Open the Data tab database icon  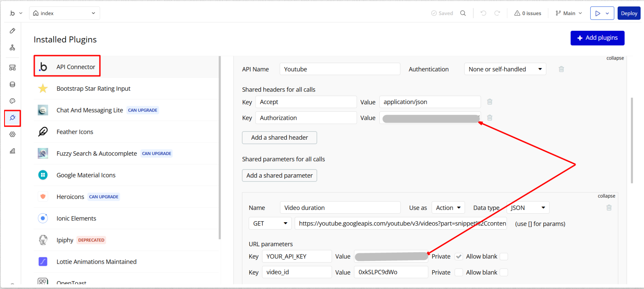[x=12, y=84]
